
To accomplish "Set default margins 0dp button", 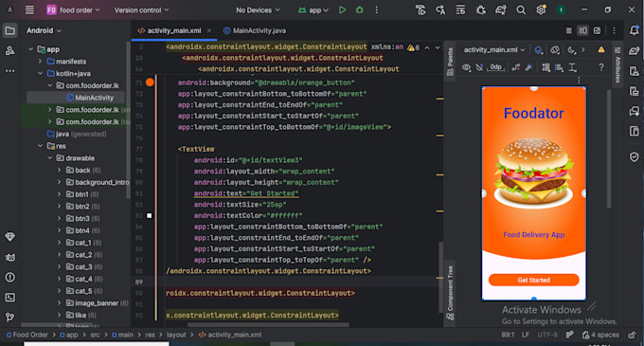I will coord(495,67).
